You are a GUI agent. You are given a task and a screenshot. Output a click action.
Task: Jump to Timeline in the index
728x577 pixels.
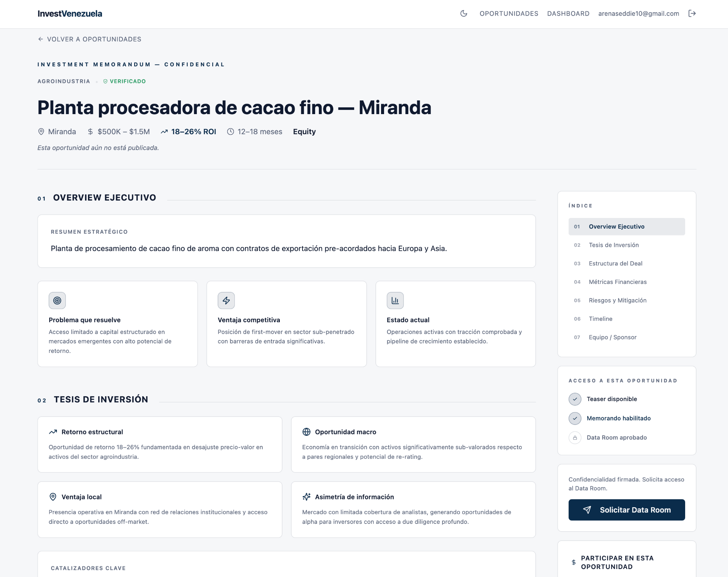tap(627, 319)
